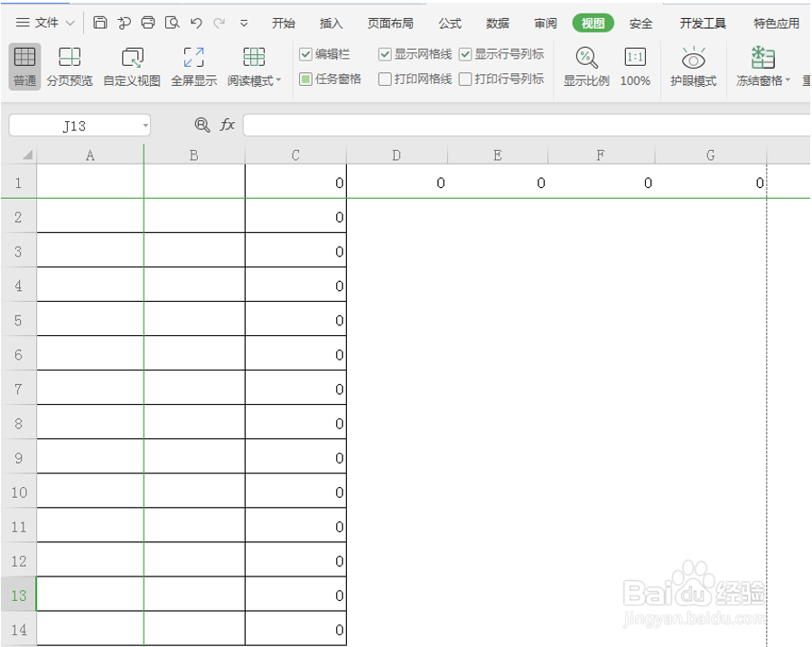Open the jingyan.baidu.com watermark link

coord(693,615)
